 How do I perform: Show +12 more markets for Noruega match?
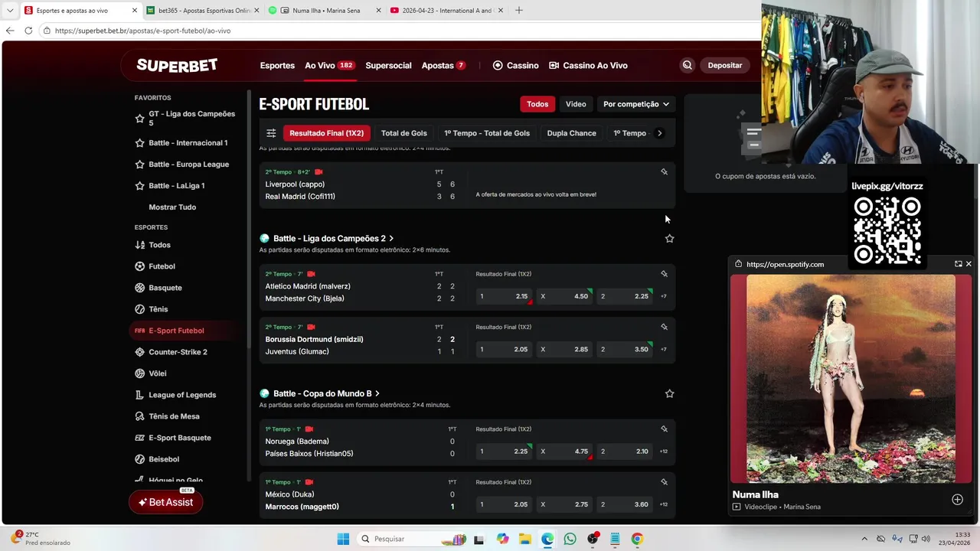click(x=663, y=452)
